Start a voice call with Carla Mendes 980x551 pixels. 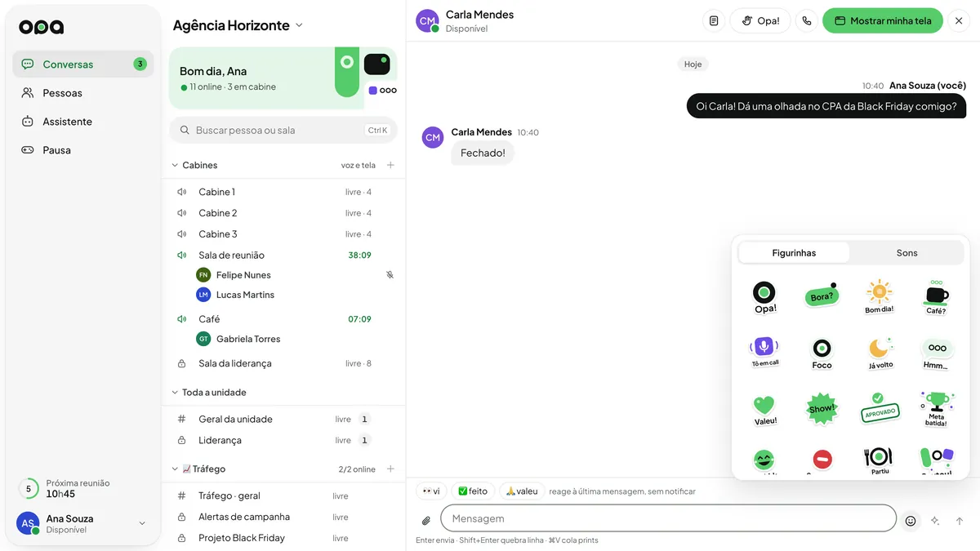[x=807, y=20]
